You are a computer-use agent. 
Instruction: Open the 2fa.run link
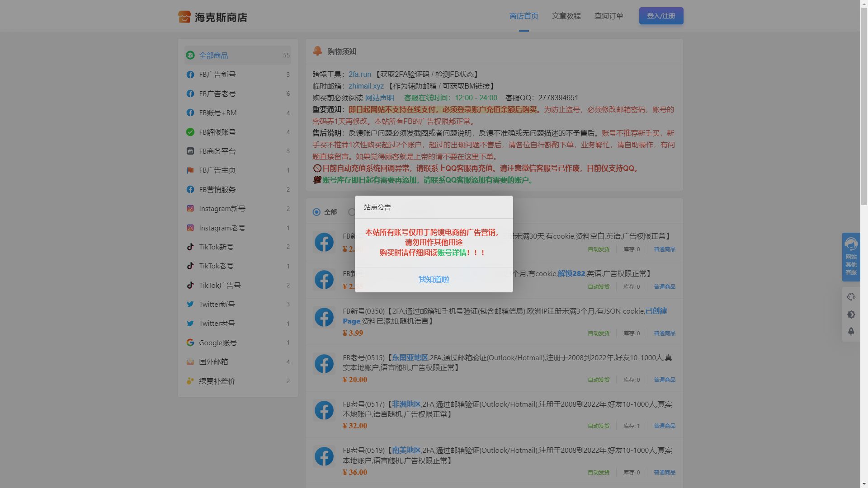point(359,74)
